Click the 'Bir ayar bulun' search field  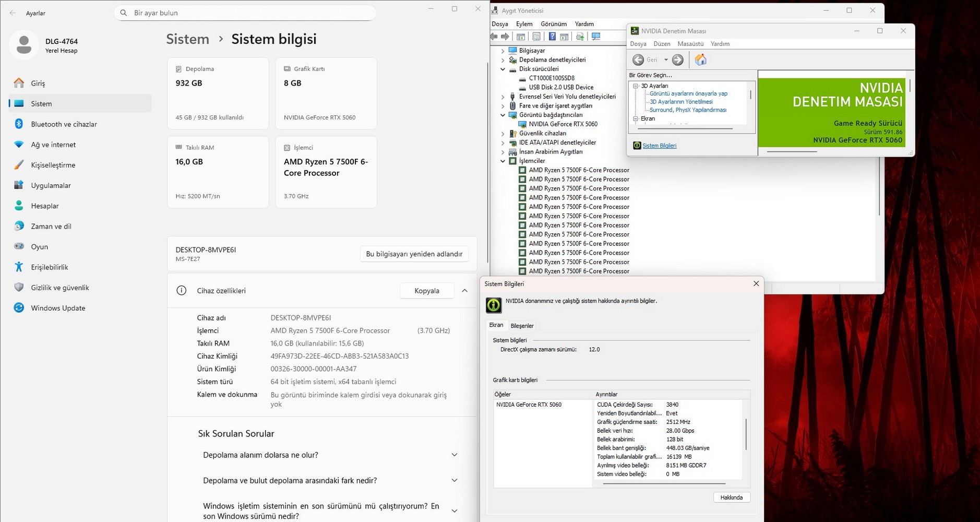pos(245,13)
